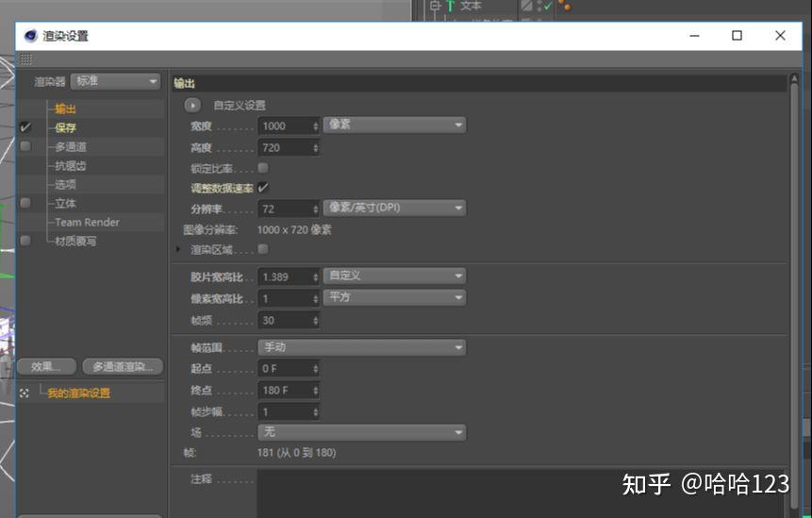
Task: Open the 抗锯齿 settings section
Action: (x=71, y=166)
